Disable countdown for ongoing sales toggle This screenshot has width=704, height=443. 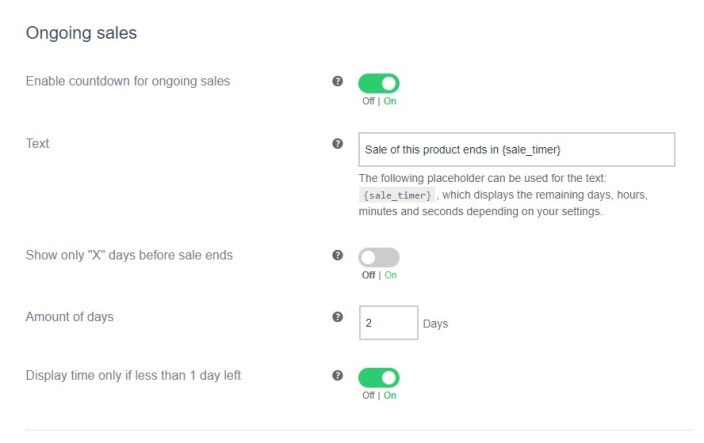379,83
